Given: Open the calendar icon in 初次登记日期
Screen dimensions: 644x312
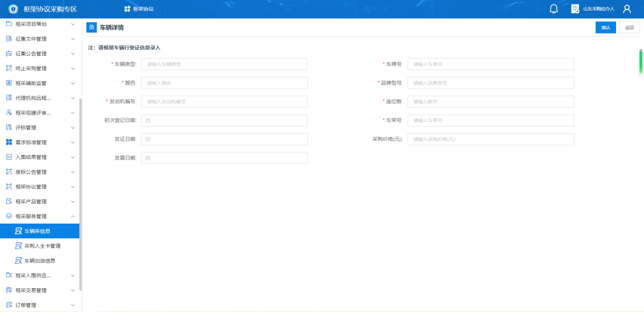Looking at the screenshot, I should [x=148, y=121].
